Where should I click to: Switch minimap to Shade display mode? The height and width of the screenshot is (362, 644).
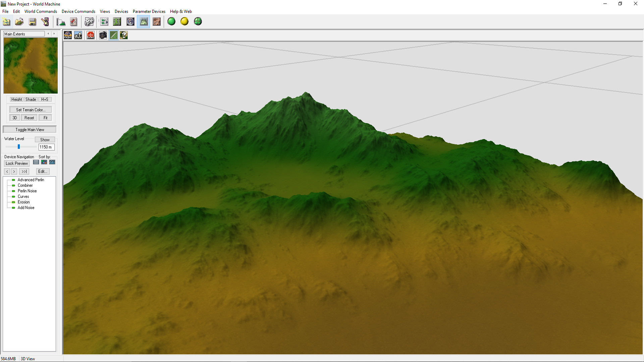[31, 99]
